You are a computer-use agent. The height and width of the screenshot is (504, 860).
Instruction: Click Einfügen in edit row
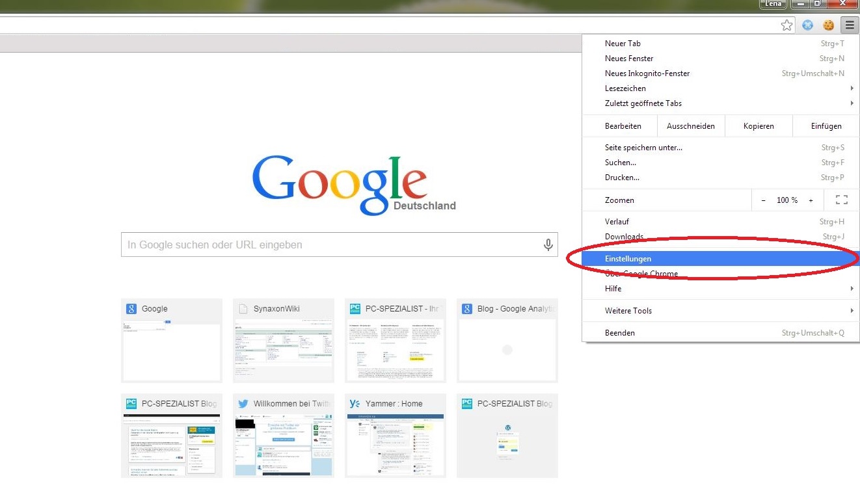pos(826,126)
